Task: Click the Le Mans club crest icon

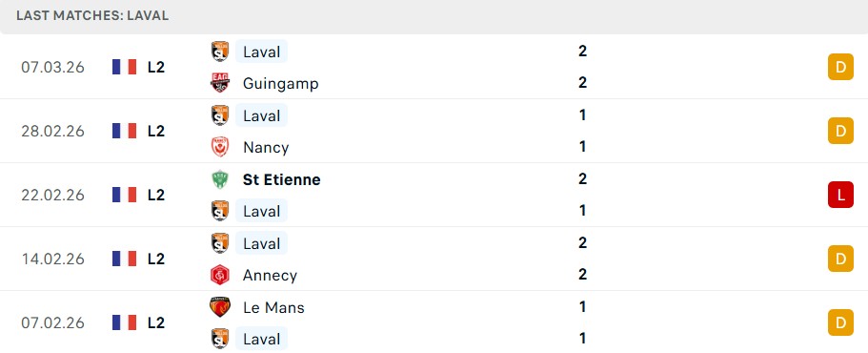Action: (220, 307)
